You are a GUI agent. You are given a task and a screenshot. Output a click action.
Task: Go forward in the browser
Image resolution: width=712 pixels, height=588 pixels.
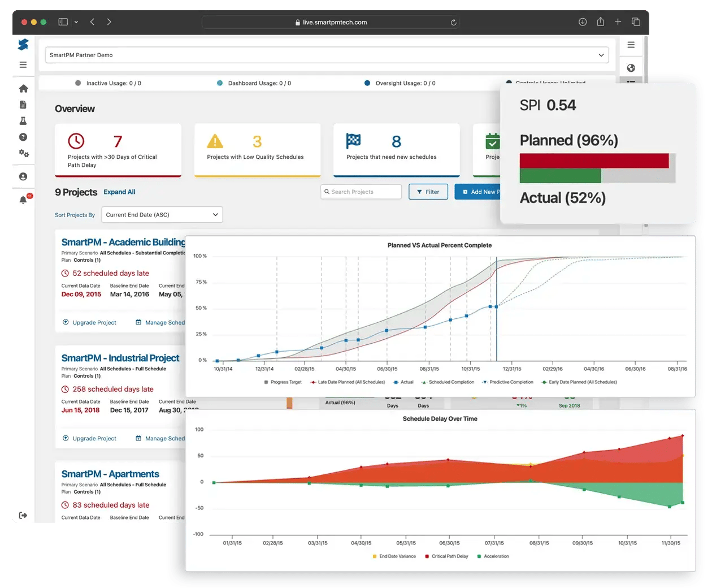pos(109,22)
